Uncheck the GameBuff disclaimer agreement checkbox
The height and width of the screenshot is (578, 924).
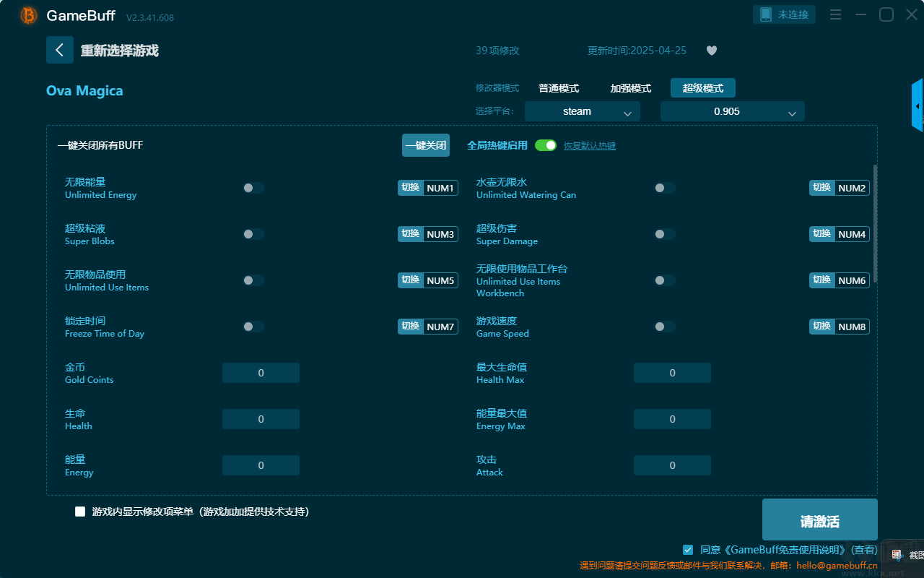pyautogui.click(x=688, y=550)
